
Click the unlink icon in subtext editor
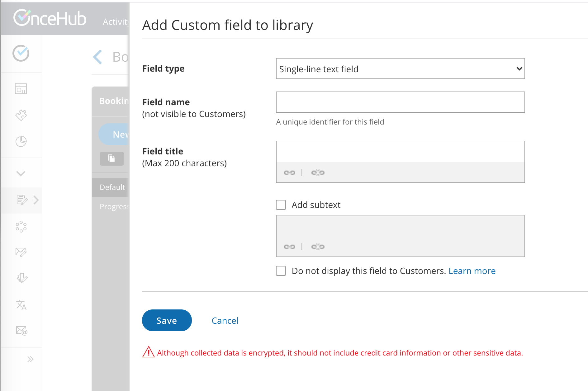(318, 247)
